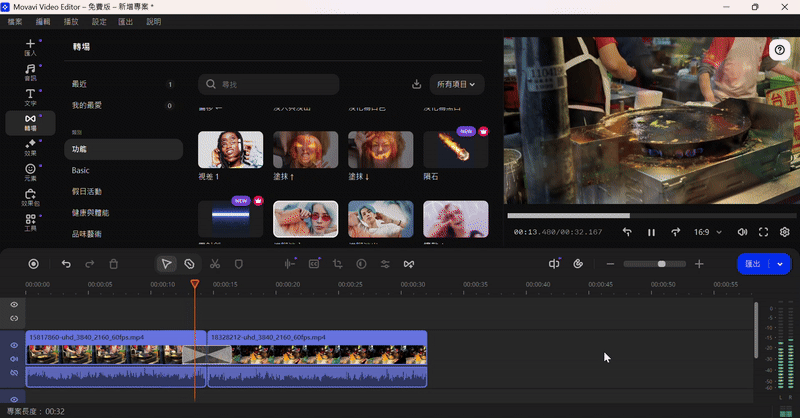This screenshot has width=800, height=418.
Task: Open the 匯入 (Import) panel
Action: coord(30,47)
